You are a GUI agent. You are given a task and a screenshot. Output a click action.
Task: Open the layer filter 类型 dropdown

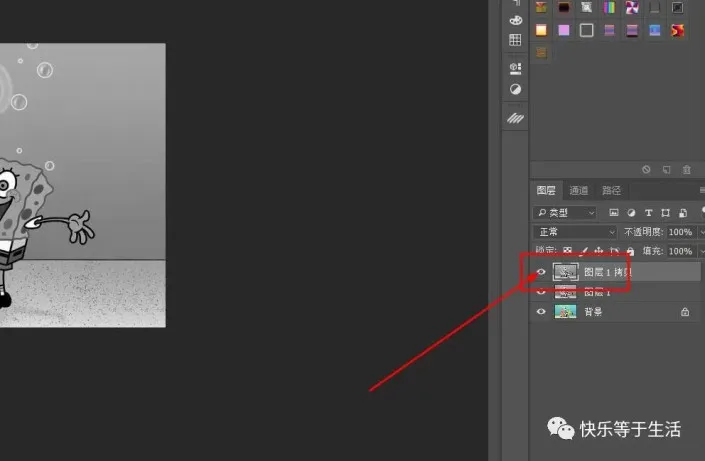[565, 213]
